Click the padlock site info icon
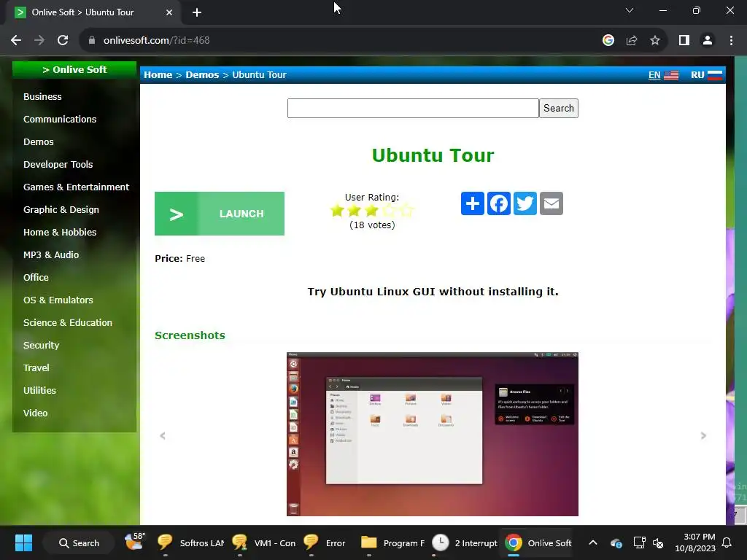Image resolution: width=747 pixels, height=560 pixels. click(92, 41)
